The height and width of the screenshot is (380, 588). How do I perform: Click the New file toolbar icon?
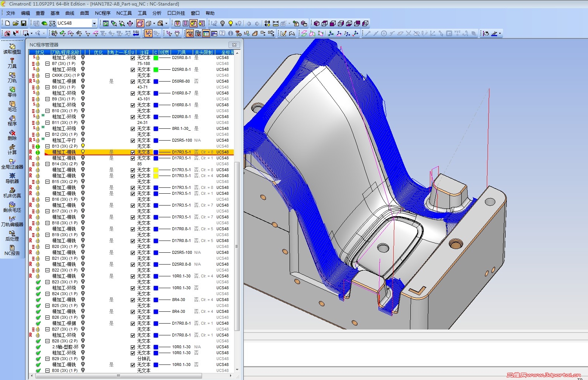(x=7, y=23)
